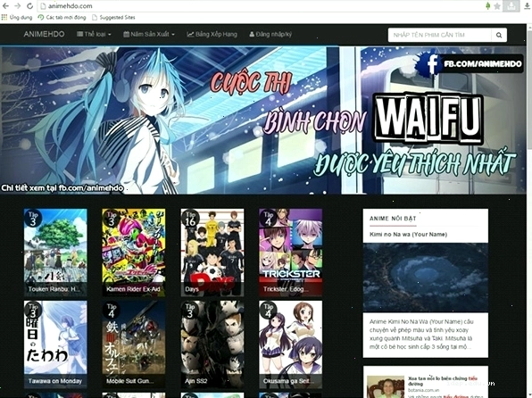The width and height of the screenshot is (532, 398).
Task: Click the Waifu contest banner
Action: pos(262,120)
